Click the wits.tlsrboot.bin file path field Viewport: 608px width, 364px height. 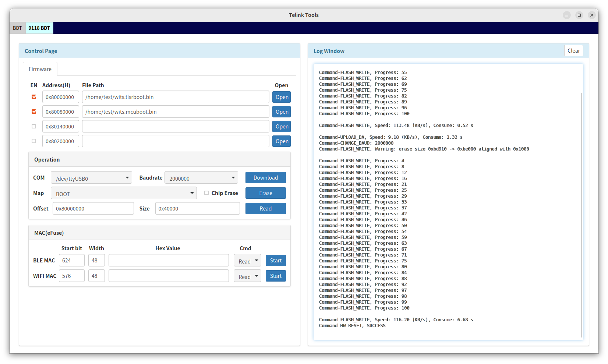click(176, 97)
